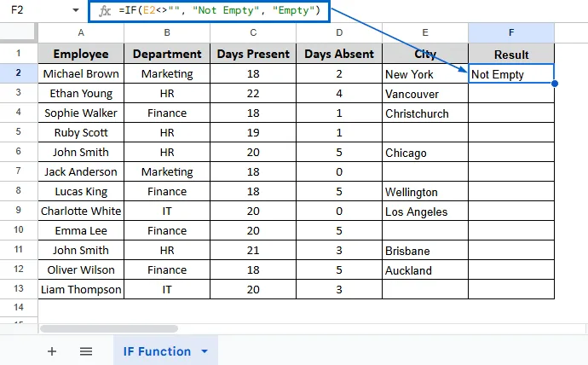Select column F header
Screen dimensions: 588x365
(511, 32)
